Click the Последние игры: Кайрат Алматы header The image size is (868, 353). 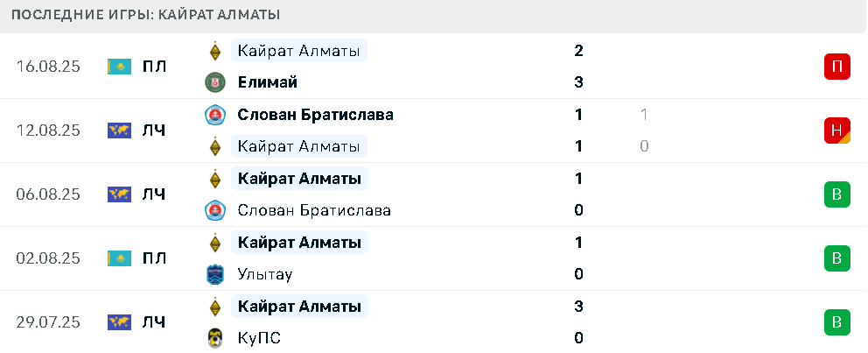(x=145, y=15)
